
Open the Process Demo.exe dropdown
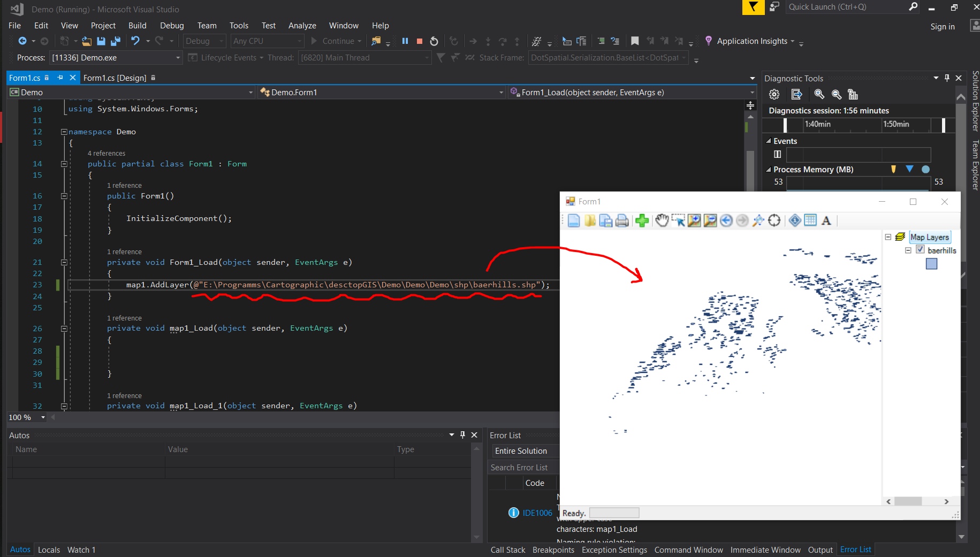pyautogui.click(x=178, y=58)
